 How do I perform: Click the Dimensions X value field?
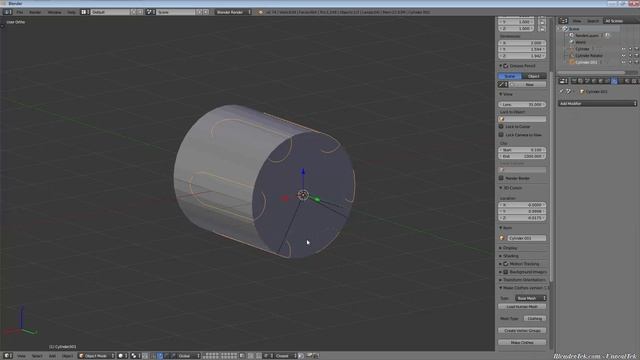(x=522, y=42)
